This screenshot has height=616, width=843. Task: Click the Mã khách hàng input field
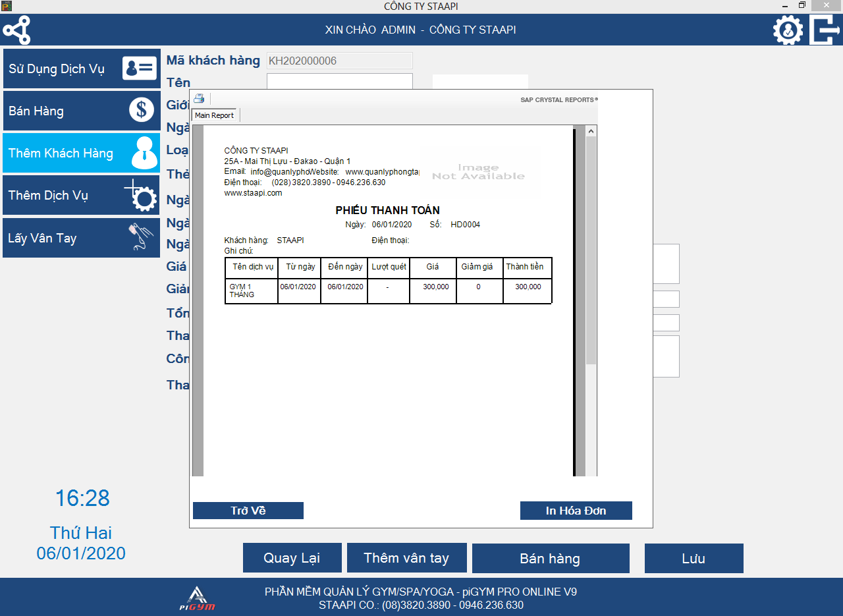[x=339, y=61]
